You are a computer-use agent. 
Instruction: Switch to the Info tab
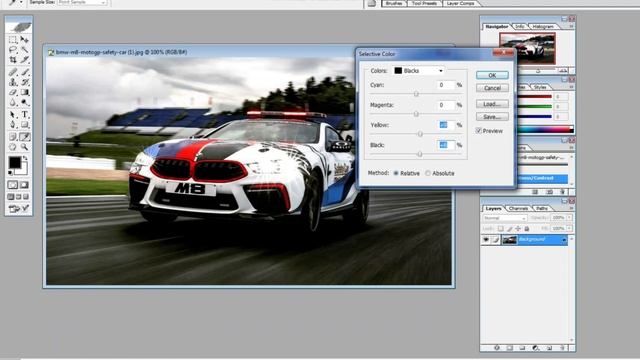click(x=520, y=27)
